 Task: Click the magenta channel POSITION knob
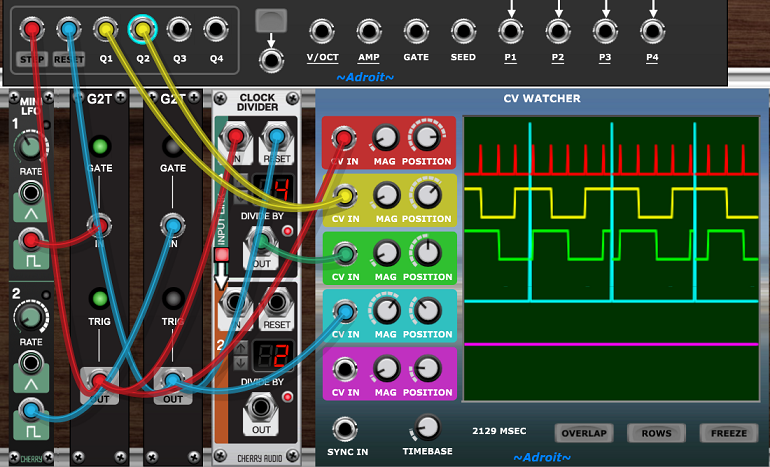pyautogui.click(x=428, y=369)
